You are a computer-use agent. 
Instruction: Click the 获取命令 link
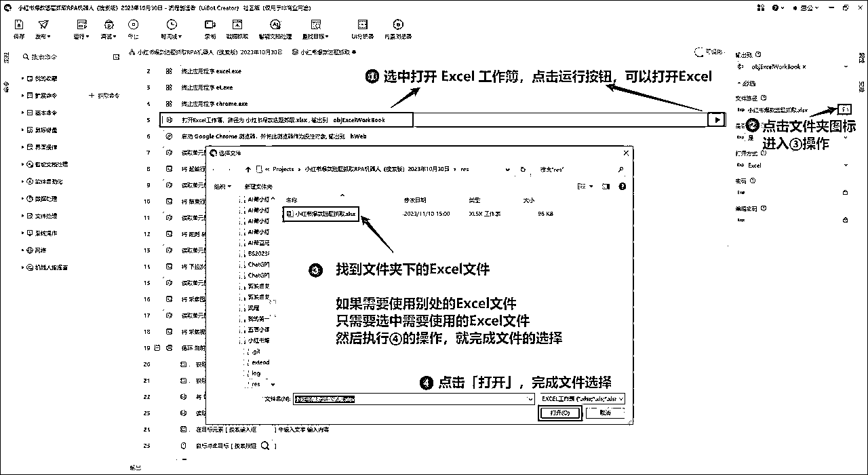point(104,96)
